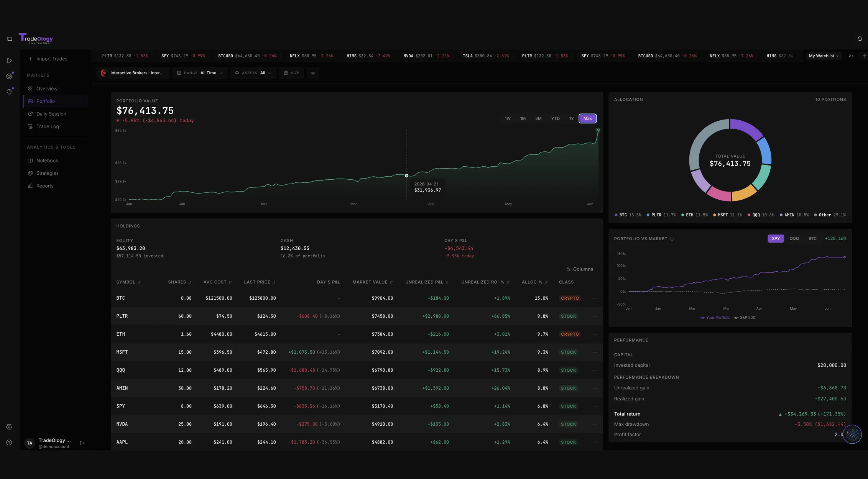The image size is (868, 479).
Task: Sort holdings by Symbol column
Action: coord(128,282)
